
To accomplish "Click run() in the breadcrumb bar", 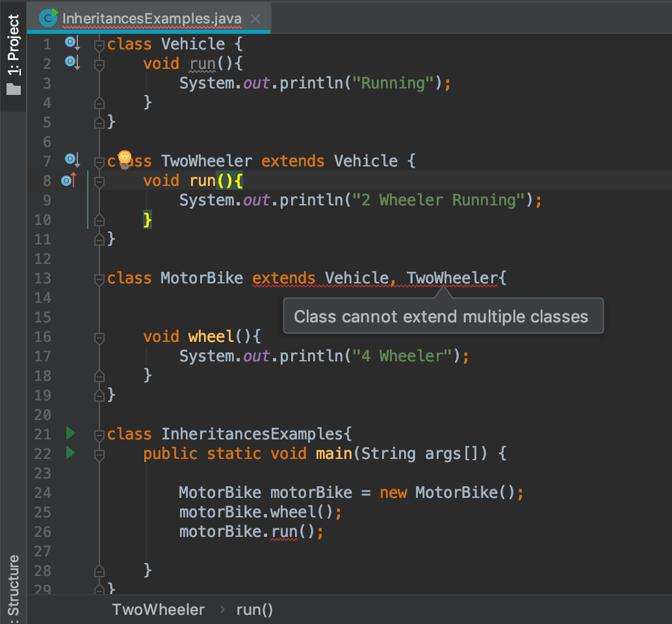I will [x=253, y=609].
